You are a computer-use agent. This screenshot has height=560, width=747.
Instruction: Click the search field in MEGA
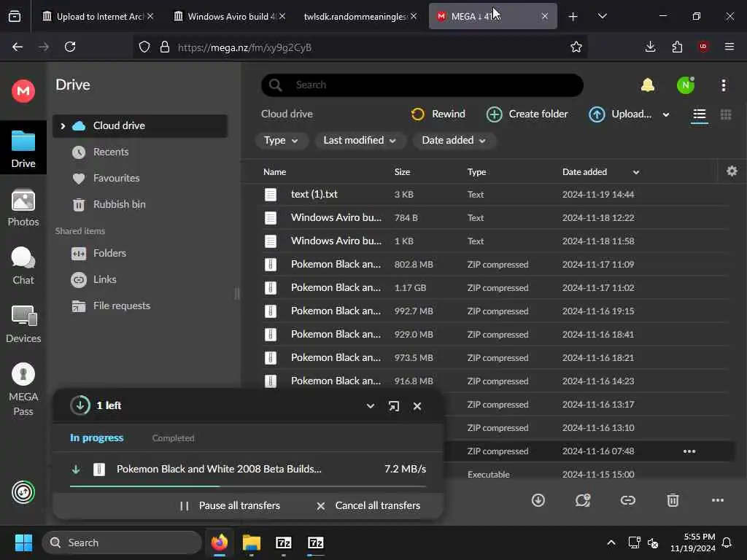click(x=422, y=85)
